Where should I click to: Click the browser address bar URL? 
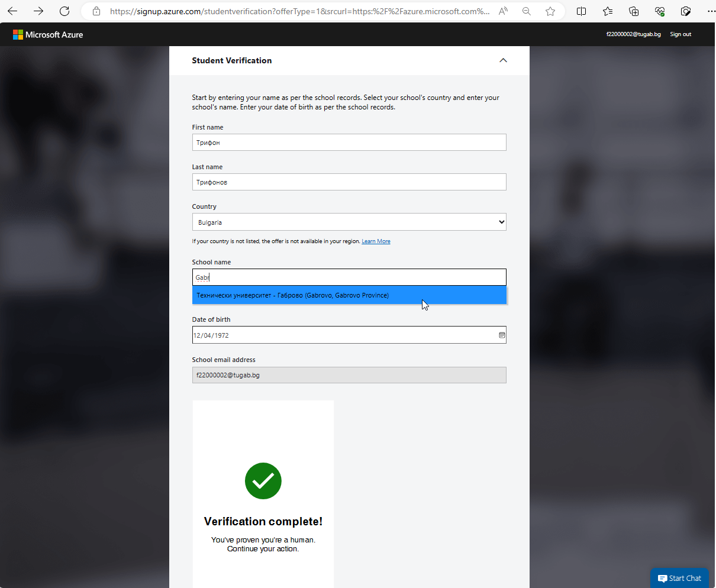[299, 11]
